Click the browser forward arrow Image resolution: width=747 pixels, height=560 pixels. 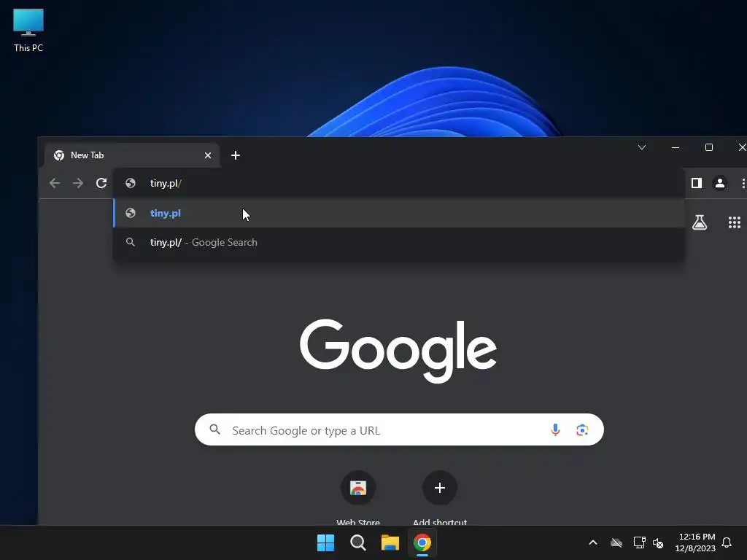pos(78,183)
